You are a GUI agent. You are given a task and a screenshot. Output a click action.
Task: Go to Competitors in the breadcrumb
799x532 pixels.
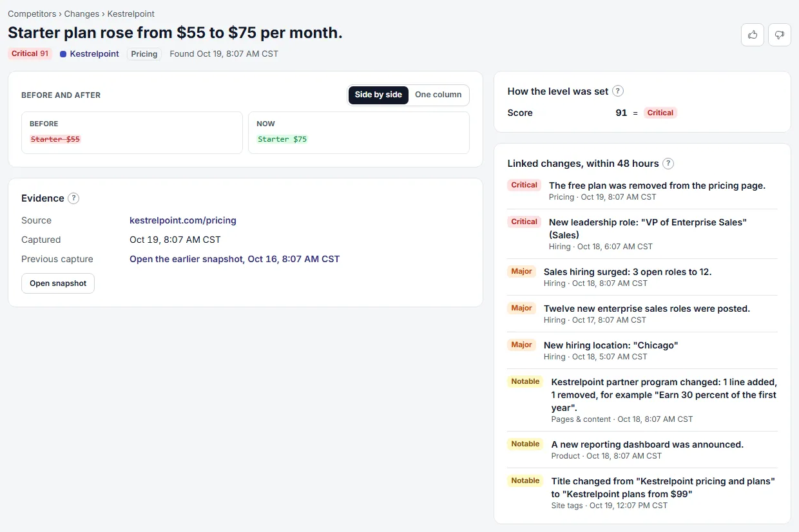coord(32,14)
